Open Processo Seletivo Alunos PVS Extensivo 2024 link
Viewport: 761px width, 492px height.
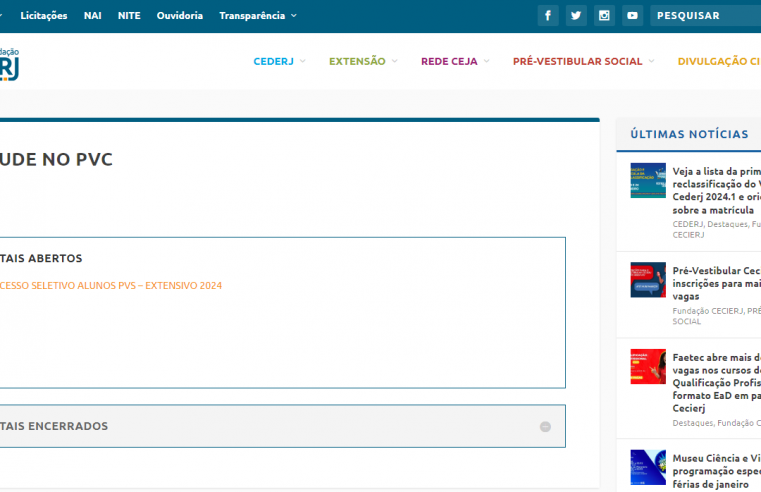[x=111, y=286]
